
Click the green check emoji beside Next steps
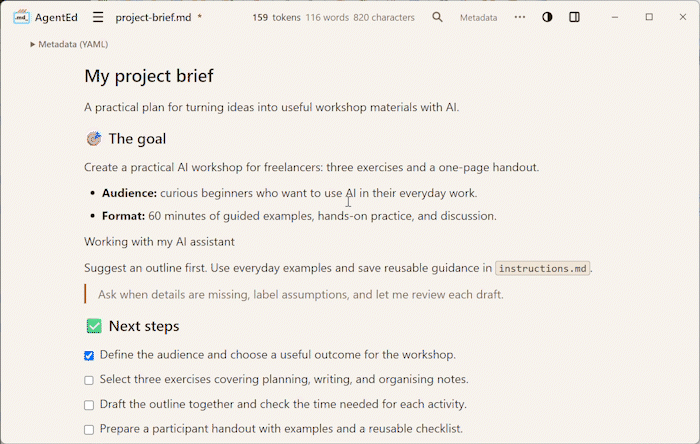94,326
